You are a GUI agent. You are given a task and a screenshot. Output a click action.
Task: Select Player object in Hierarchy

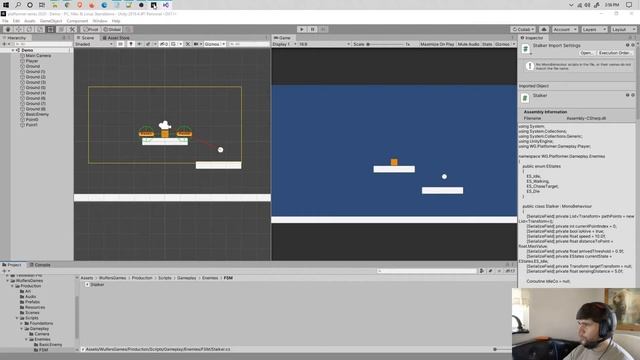31,61
